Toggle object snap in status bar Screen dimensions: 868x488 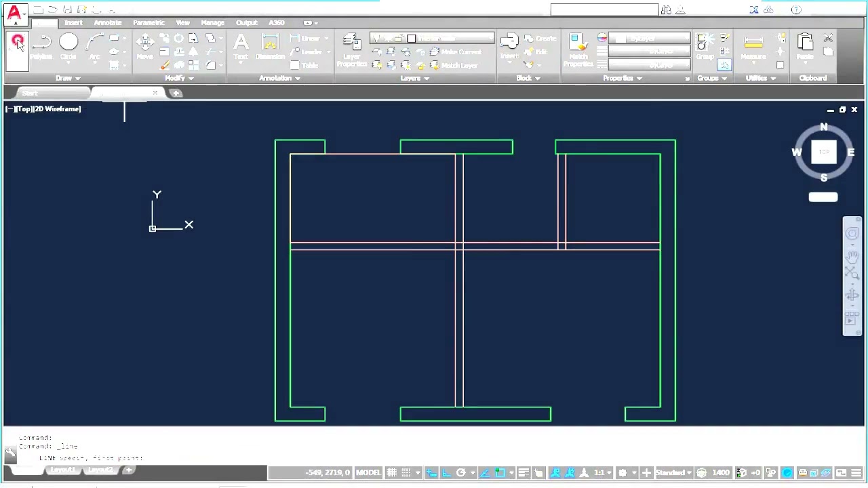point(500,472)
